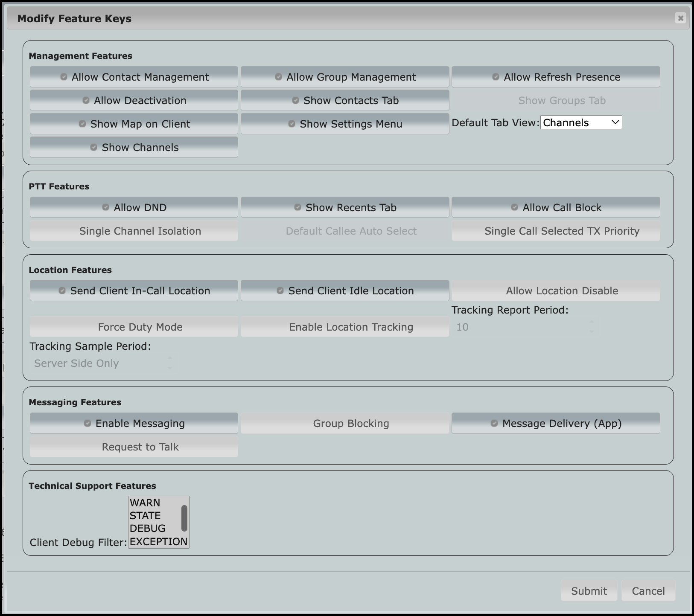Close the dialog with the X button
The image size is (694, 616).
[680, 18]
